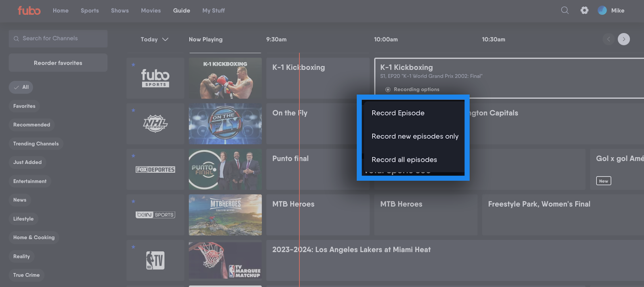Filter channels by Home & Cooking

[x=34, y=238]
